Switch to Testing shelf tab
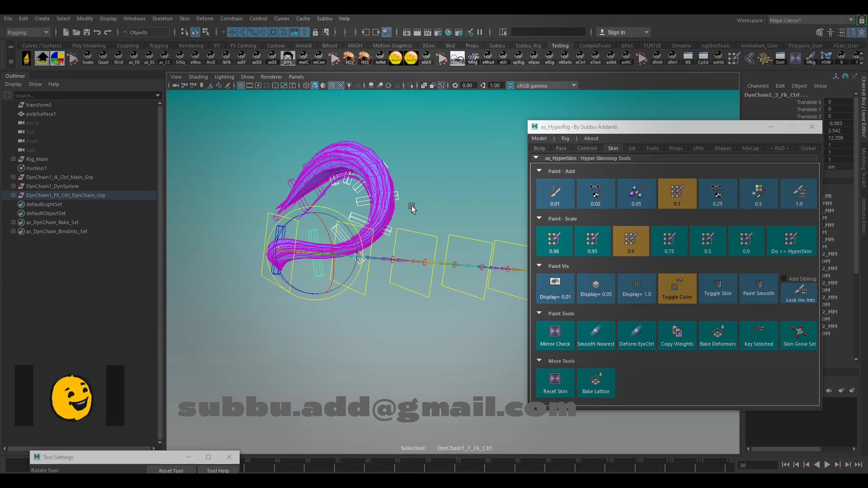Image resolution: width=868 pixels, height=488 pixels. (560, 46)
